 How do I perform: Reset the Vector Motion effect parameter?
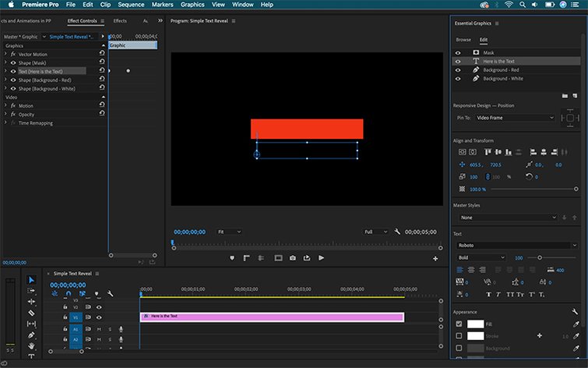tap(102, 54)
